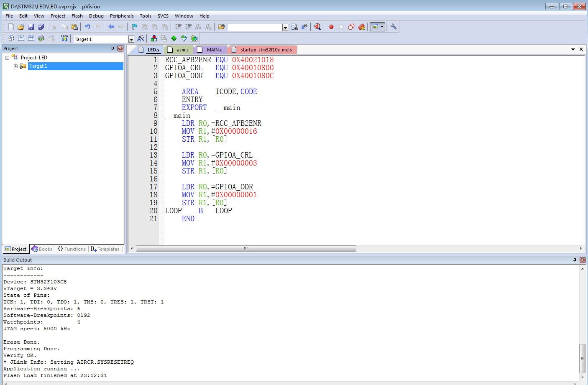Insert bookmark flag icon
Image resolution: width=588 pixels, height=385 pixels.
[134, 27]
